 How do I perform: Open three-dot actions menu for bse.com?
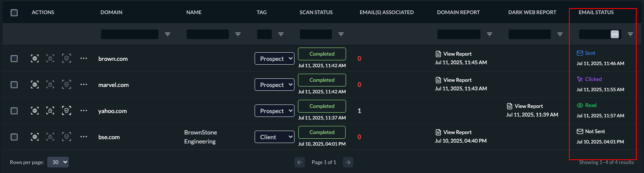click(x=84, y=137)
